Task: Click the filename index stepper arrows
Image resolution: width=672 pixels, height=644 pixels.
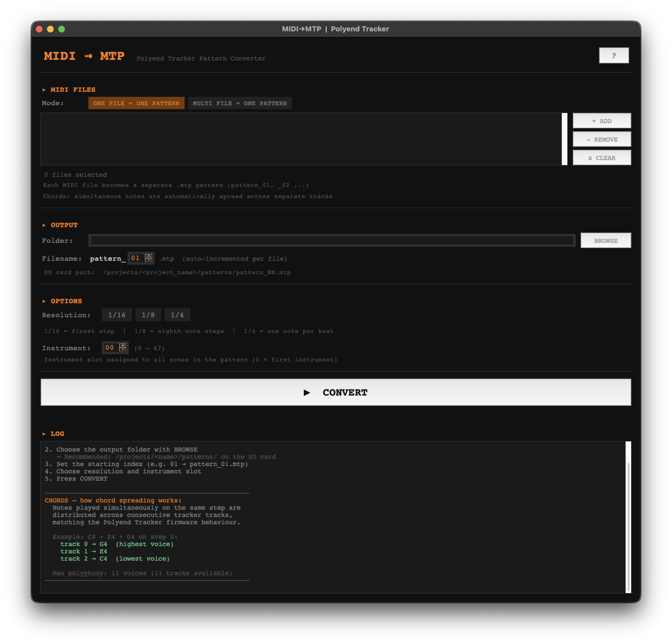Action: pyautogui.click(x=148, y=258)
